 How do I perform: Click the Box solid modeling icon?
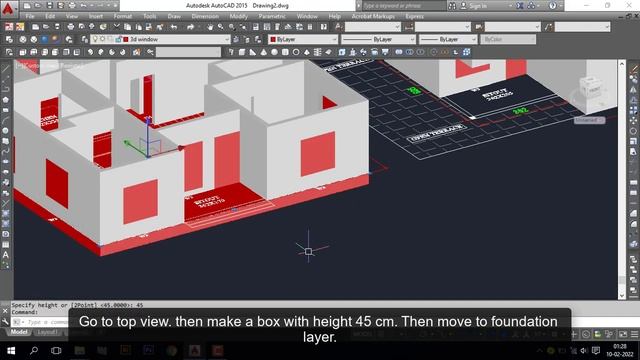coord(242,52)
